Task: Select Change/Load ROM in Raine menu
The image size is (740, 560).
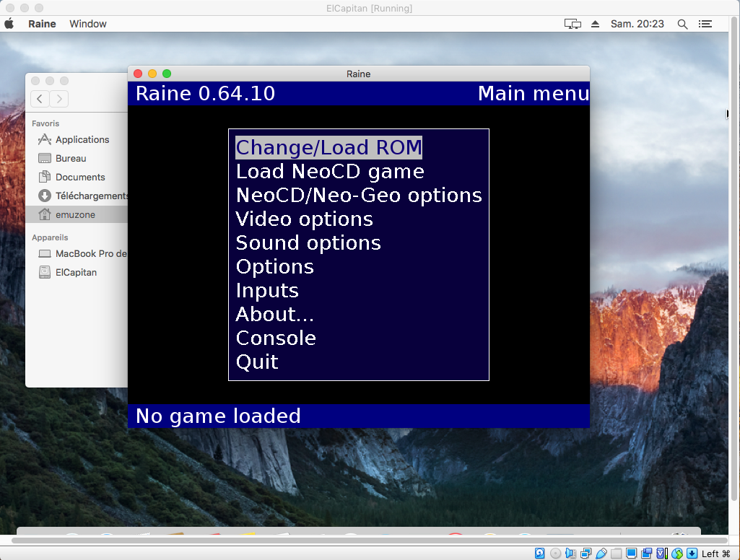Action: tap(328, 148)
